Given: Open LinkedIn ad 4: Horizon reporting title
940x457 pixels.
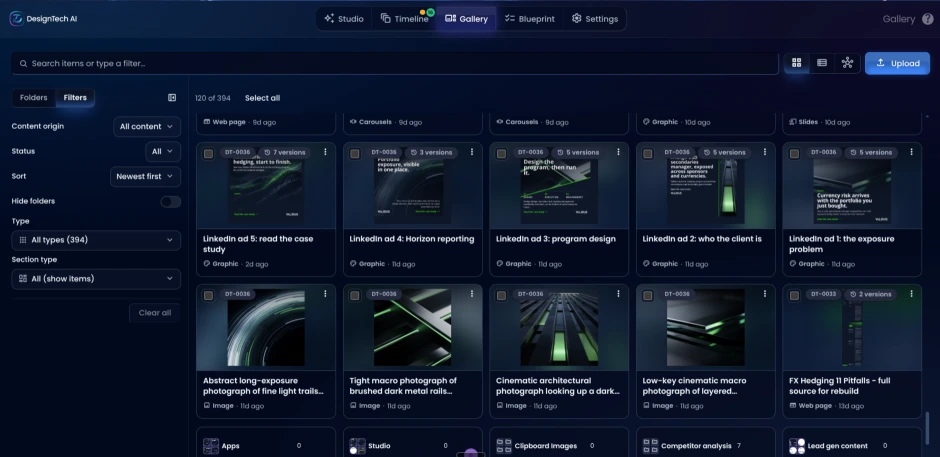Looking at the screenshot, I should tap(412, 239).
